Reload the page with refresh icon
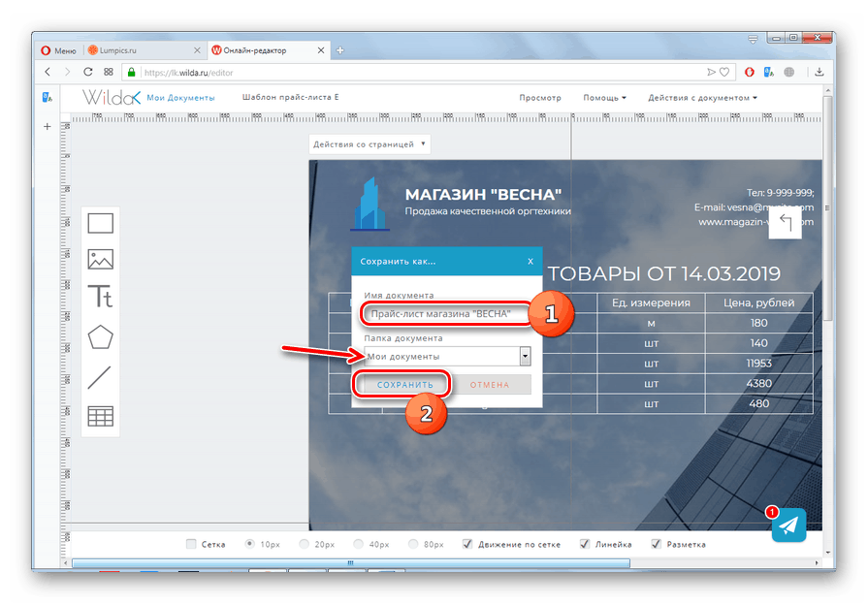868x604 pixels. pos(87,72)
